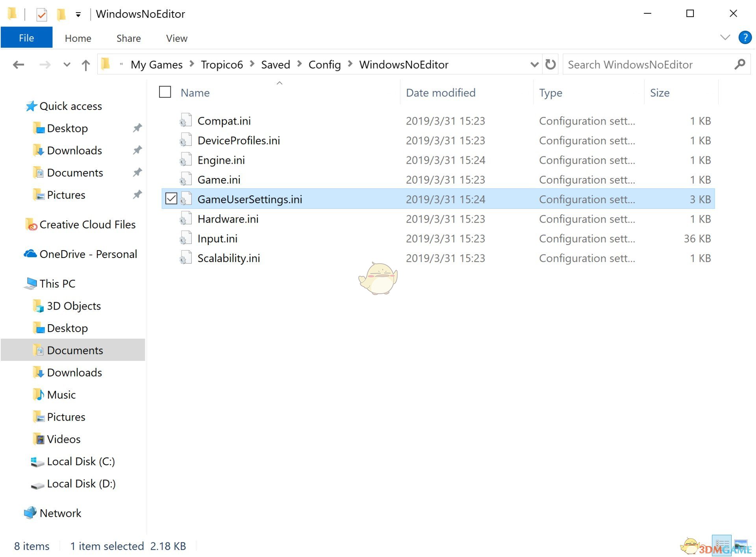Switch to the View ribbon tab
This screenshot has height=557, width=756.
(x=177, y=38)
